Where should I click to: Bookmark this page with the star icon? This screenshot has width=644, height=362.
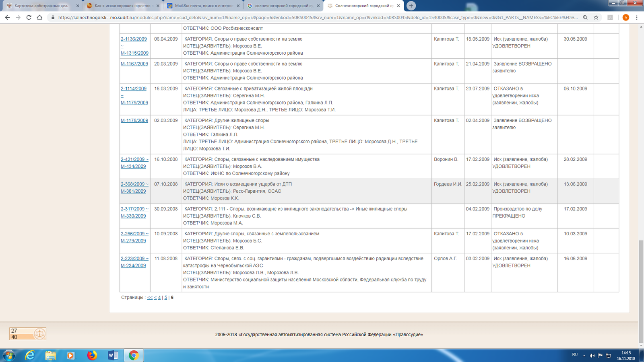pyautogui.click(x=596, y=17)
